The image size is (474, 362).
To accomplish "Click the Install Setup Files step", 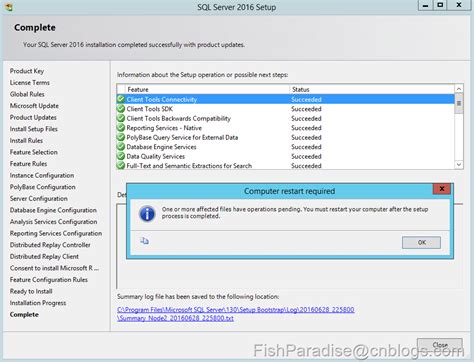I will (x=34, y=129).
